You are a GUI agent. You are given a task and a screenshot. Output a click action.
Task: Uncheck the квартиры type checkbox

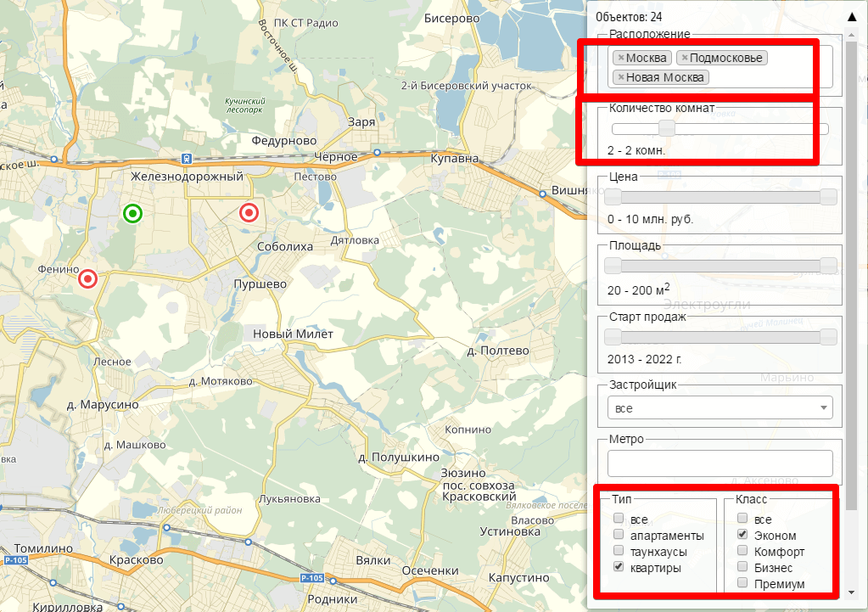(x=619, y=567)
